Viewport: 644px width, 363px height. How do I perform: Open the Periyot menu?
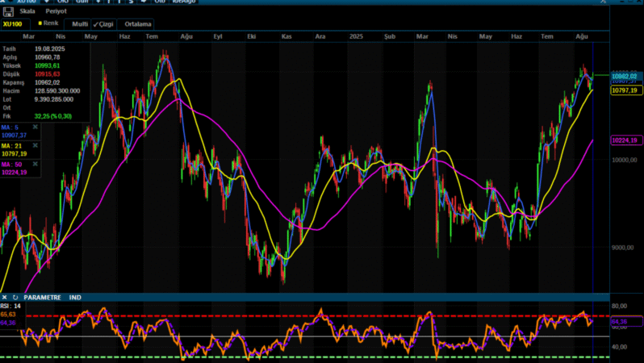(x=56, y=11)
